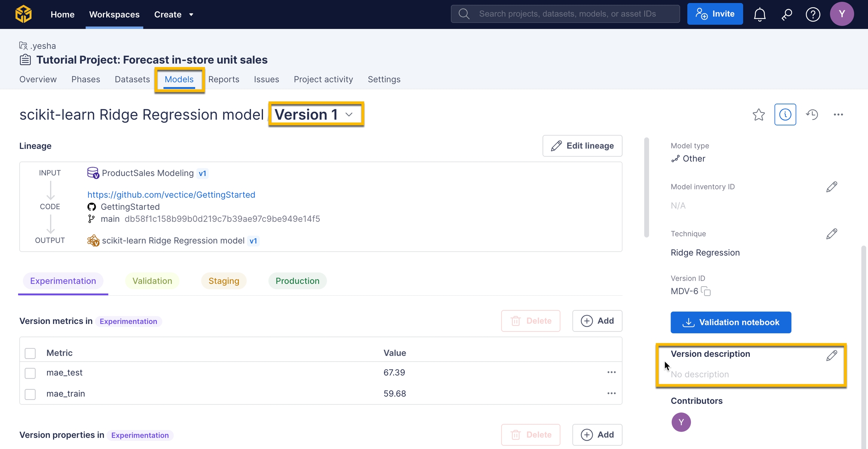Screen dimensions: 868x449
Task: Copy the MDV-6 version ID
Action: click(706, 292)
